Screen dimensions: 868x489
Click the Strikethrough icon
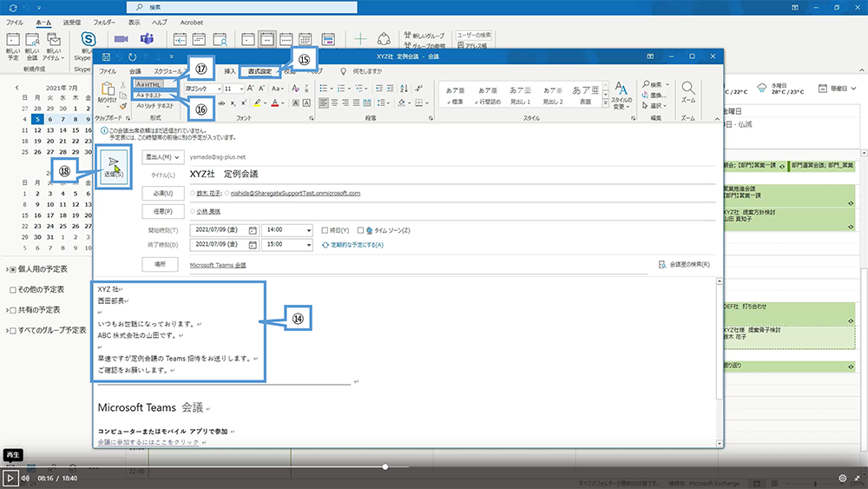click(x=221, y=103)
